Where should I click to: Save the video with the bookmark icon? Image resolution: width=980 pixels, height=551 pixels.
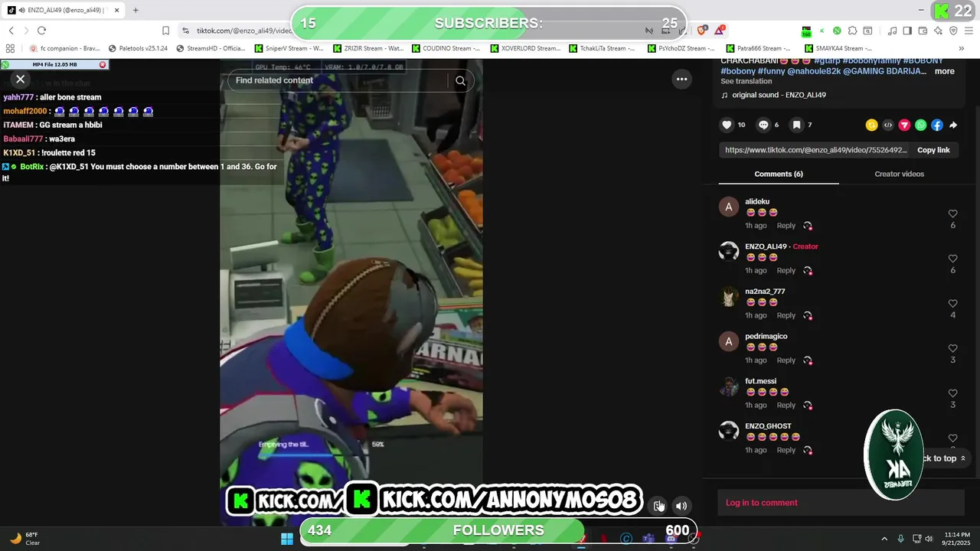796,125
